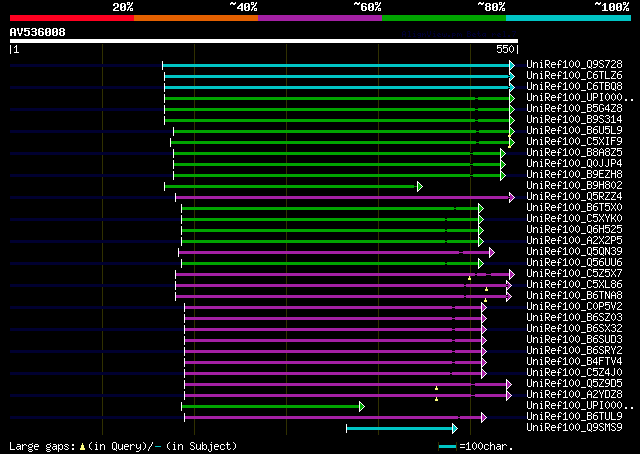
Task: Click the white AV536008 query bar
Action: pos(264,41)
